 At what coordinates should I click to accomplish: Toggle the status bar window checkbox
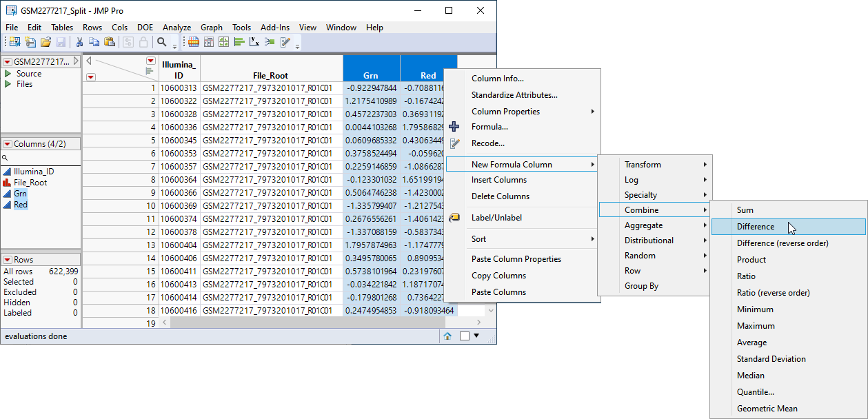[464, 336]
